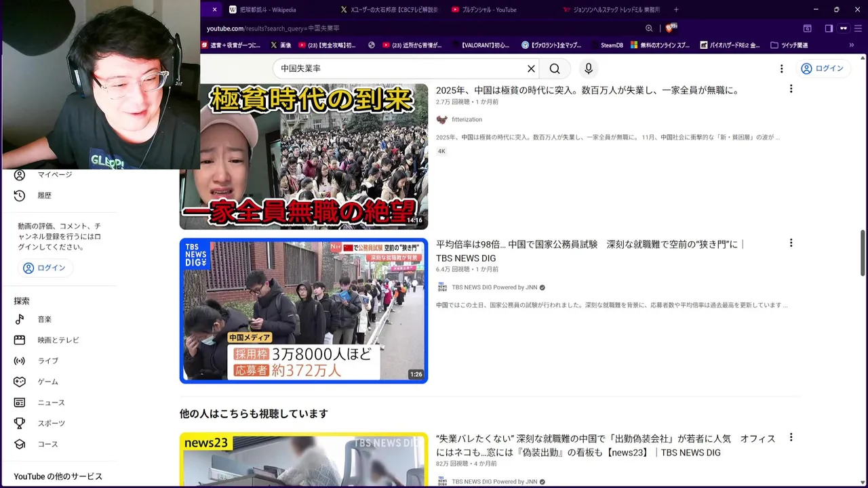
Task: Open the バイオハザードRE:2 bookmark
Action: (x=730, y=45)
